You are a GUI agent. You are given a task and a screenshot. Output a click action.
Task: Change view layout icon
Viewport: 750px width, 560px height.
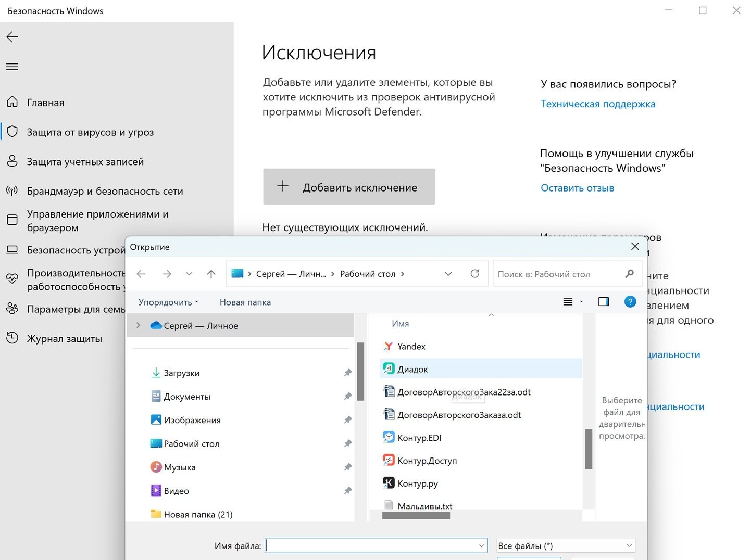[568, 302]
